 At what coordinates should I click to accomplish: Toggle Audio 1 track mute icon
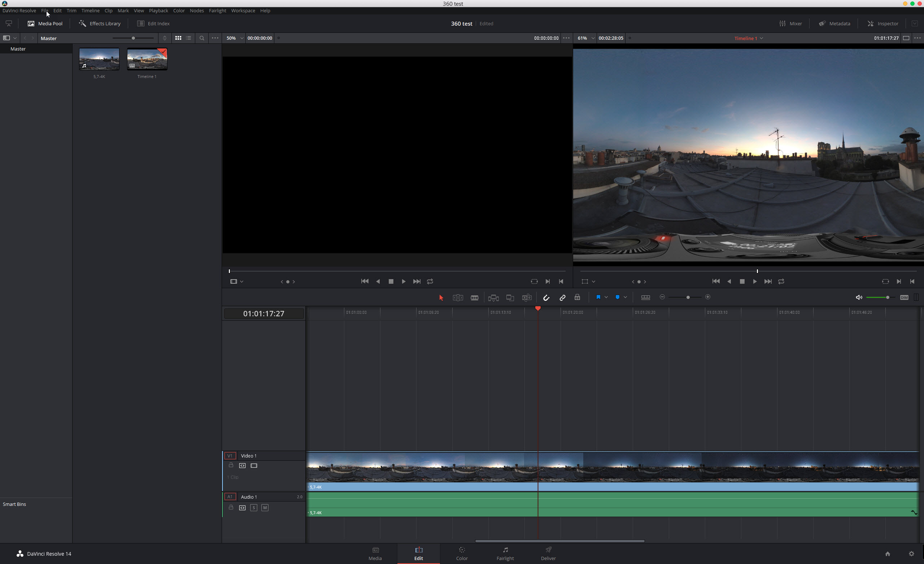pyautogui.click(x=265, y=507)
